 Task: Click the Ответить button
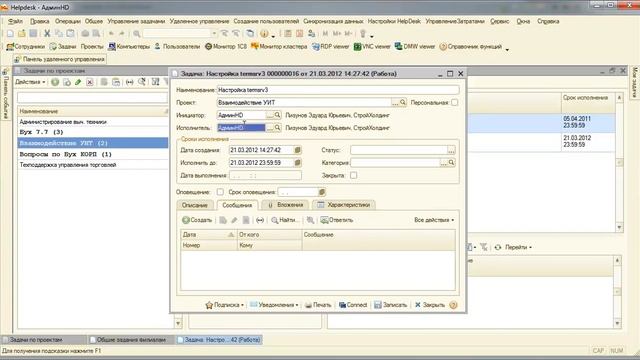337,220
